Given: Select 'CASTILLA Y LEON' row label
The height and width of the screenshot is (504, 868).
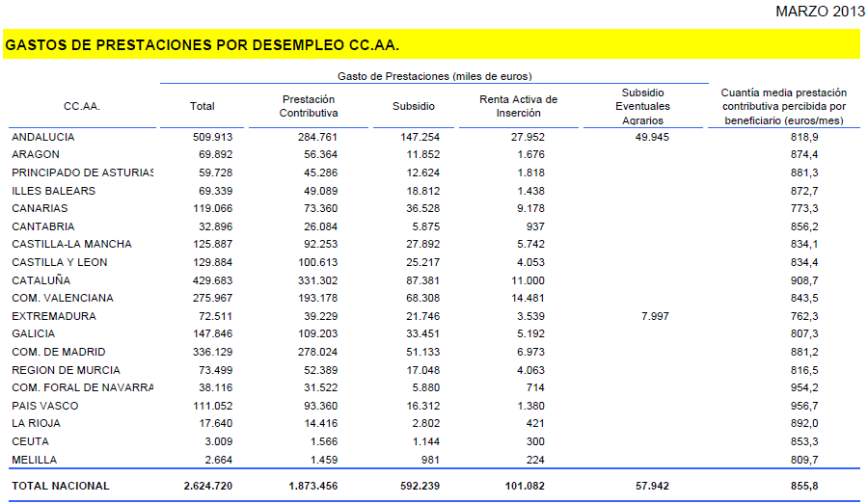Looking at the screenshot, I should (60, 262).
